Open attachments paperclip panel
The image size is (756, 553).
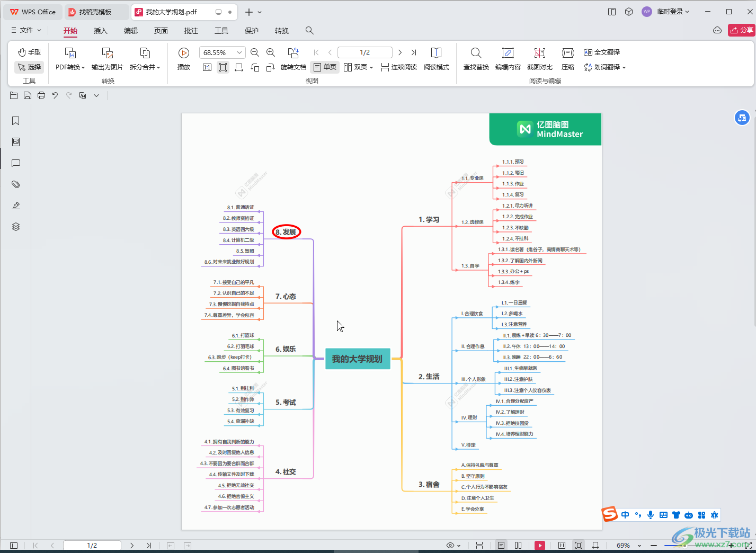[16, 184]
